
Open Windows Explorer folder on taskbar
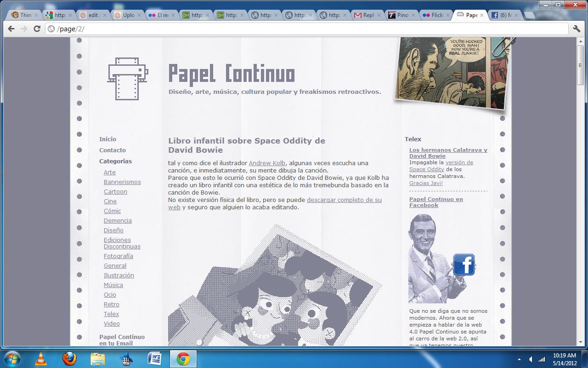97,359
